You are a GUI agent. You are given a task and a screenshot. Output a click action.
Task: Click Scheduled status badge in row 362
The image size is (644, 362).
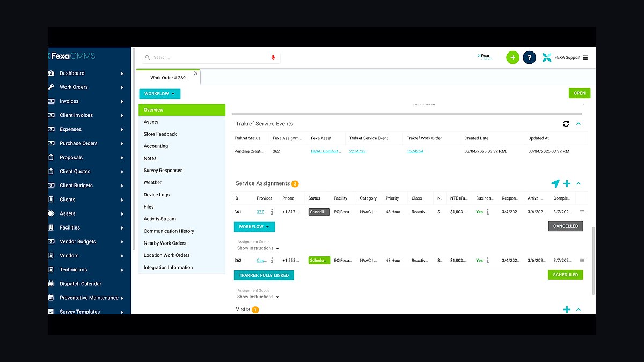[x=319, y=260]
